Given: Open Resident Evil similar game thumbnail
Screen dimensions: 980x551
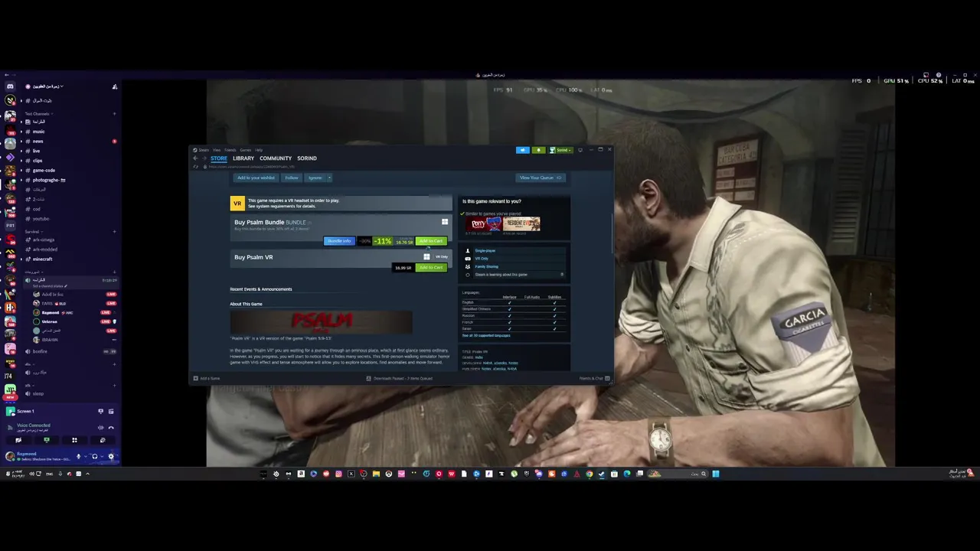Looking at the screenshot, I should click(x=521, y=224).
